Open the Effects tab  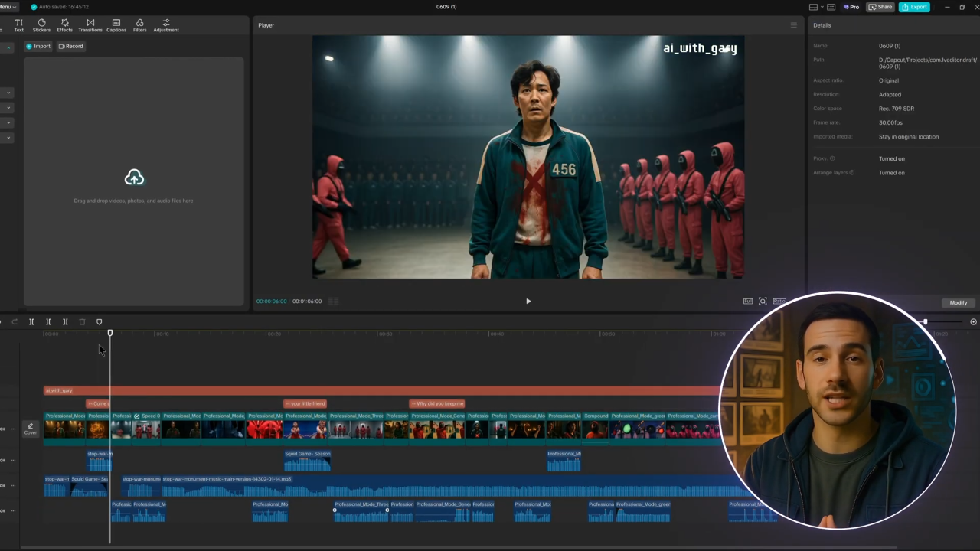(64, 25)
